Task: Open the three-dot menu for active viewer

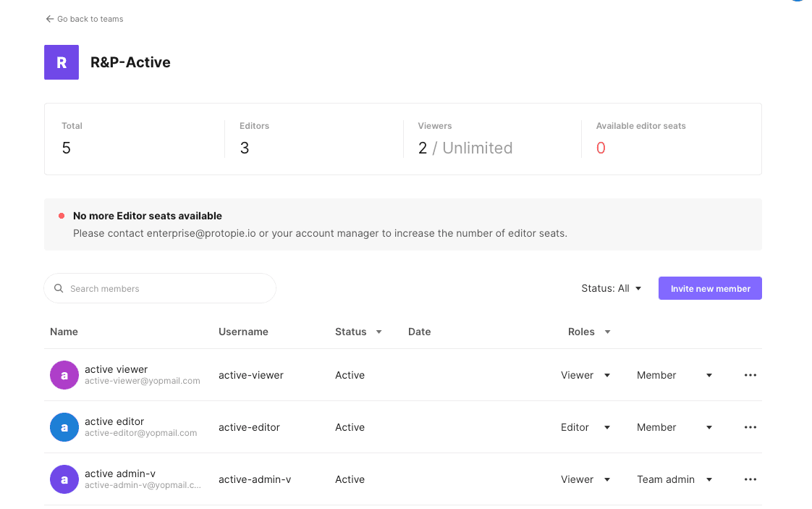Action: (x=750, y=375)
